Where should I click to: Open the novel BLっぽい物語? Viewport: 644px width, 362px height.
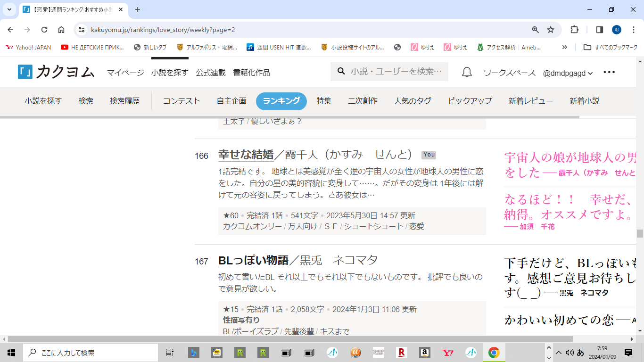click(253, 260)
